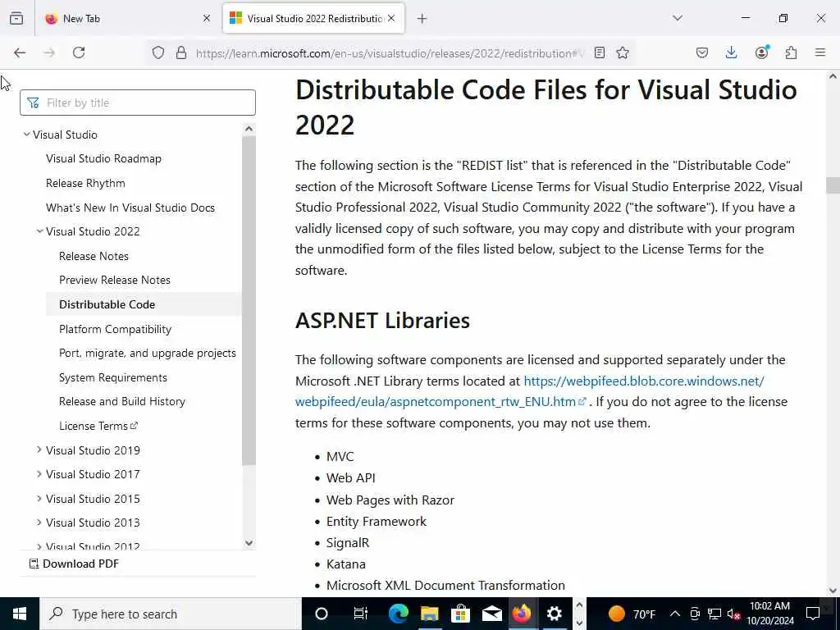Expand the Visual Studio 2015 node
The image size is (840, 630).
point(39,498)
